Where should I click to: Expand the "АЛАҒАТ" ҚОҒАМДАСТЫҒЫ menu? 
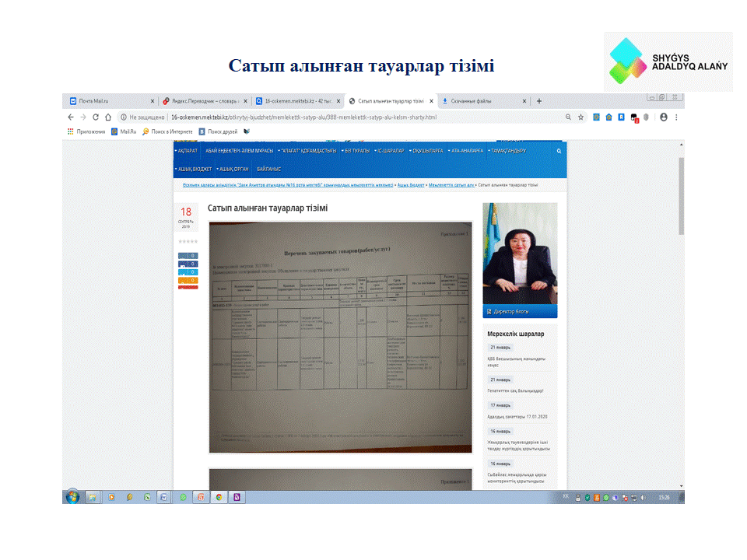tap(307, 151)
